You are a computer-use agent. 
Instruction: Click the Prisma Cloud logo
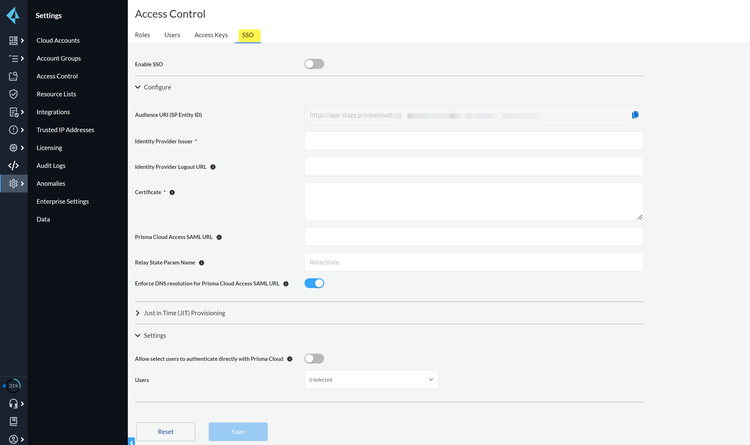(x=13, y=14)
